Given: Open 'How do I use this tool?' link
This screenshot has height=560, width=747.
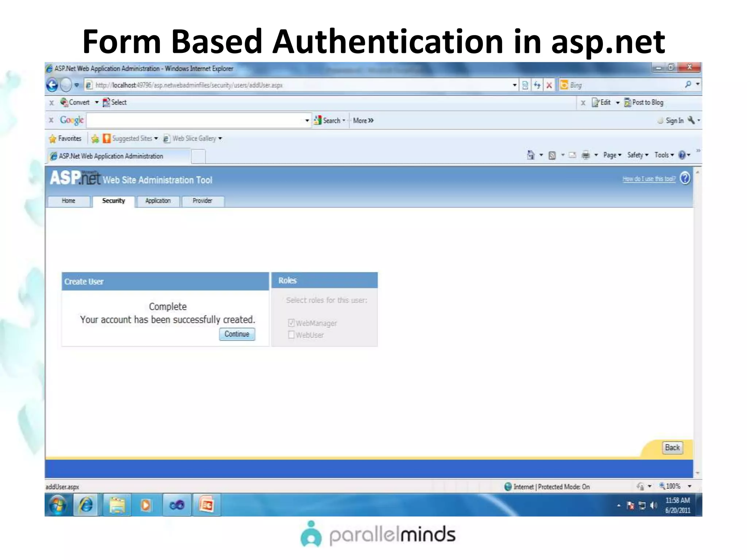Looking at the screenshot, I should [x=649, y=179].
